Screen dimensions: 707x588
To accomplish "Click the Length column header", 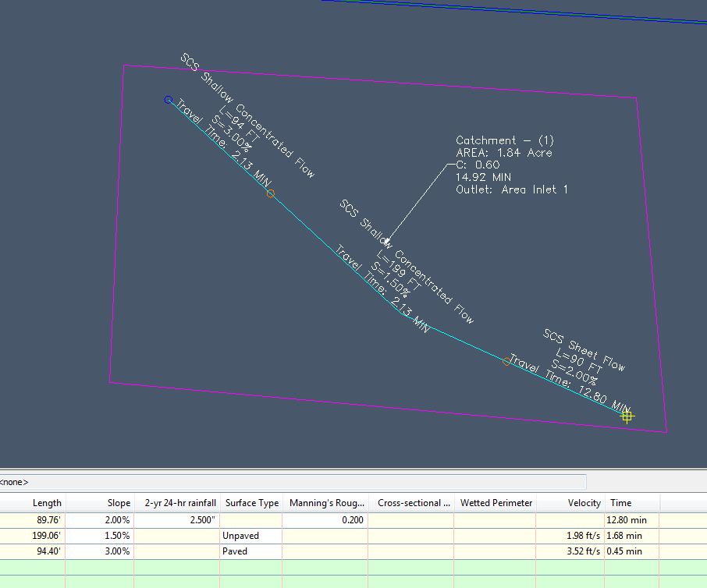I will (33, 503).
